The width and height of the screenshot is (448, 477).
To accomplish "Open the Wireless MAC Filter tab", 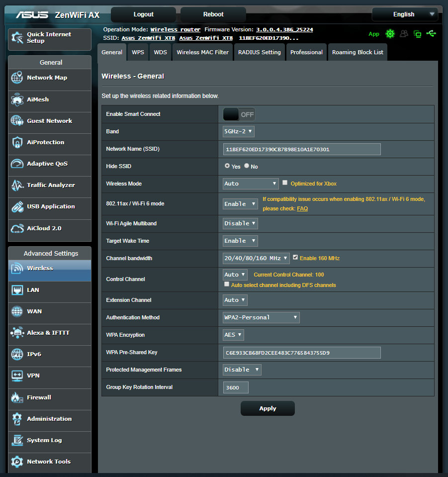I will [x=202, y=52].
